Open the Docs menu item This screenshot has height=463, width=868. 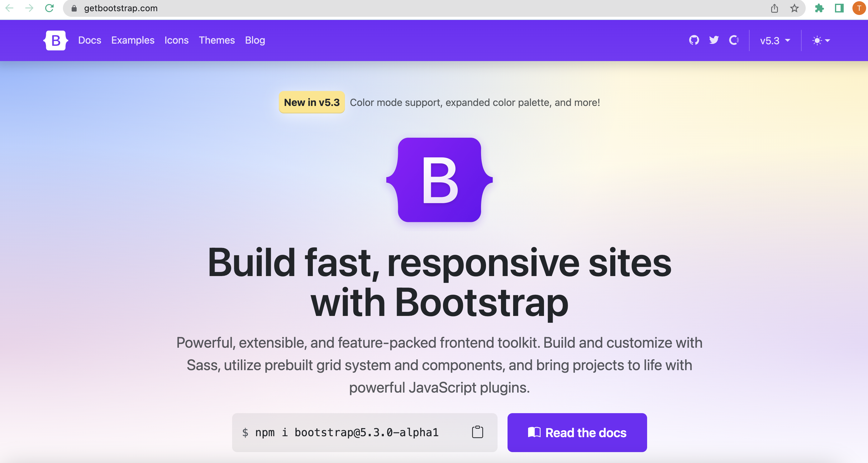click(90, 41)
